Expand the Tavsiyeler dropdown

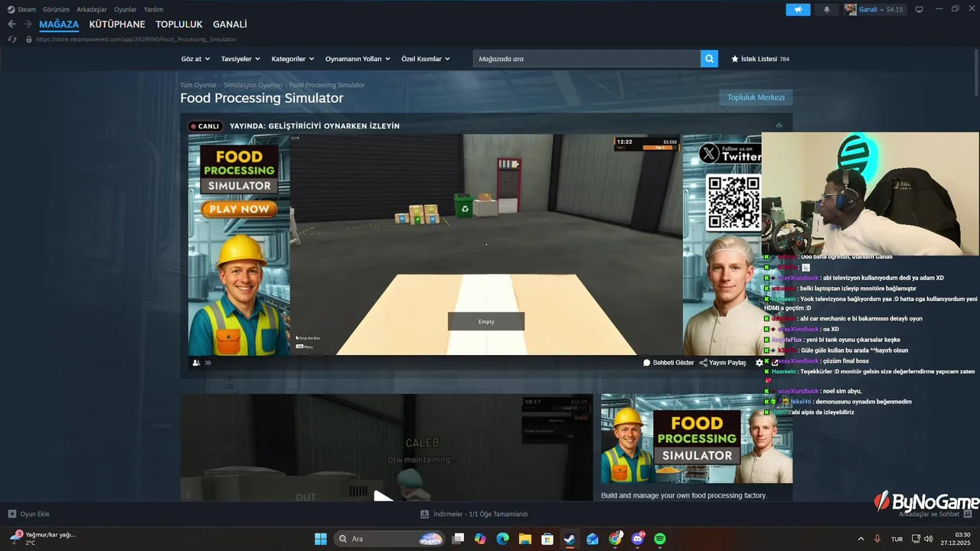pyautogui.click(x=240, y=59)
